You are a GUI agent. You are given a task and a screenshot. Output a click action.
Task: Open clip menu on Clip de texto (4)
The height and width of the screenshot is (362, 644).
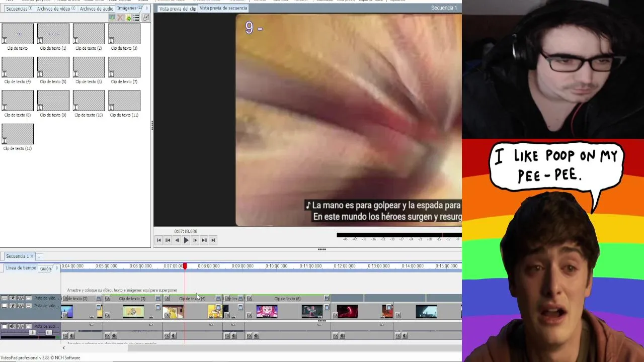[x=218, y=299]
